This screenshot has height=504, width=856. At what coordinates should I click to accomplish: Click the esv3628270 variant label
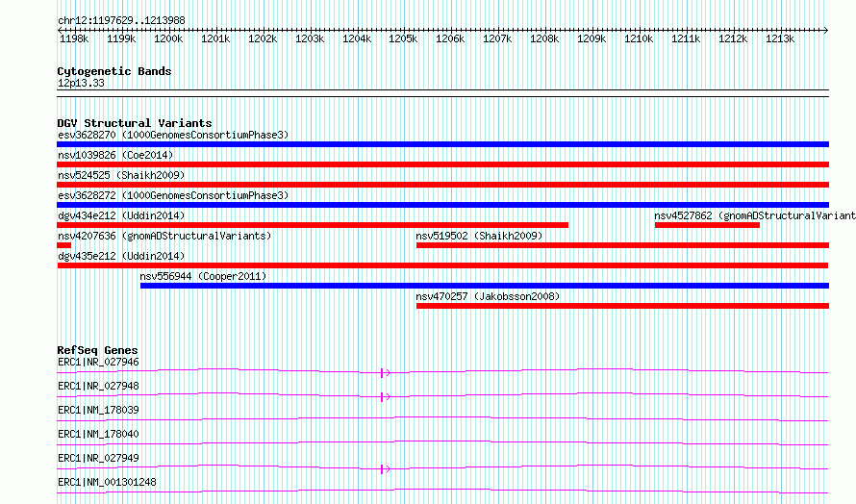pos(173,135)
